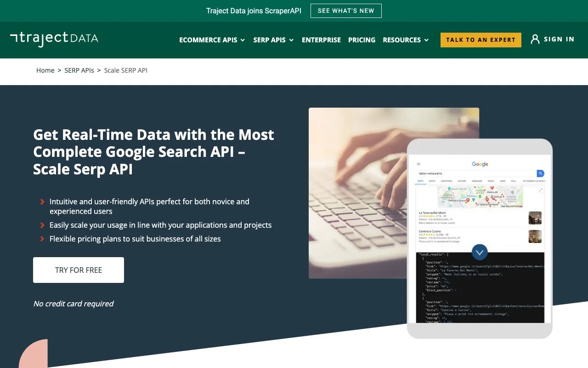Click the La Taverna Dei Monti photo thumbnail

[535, 218]
